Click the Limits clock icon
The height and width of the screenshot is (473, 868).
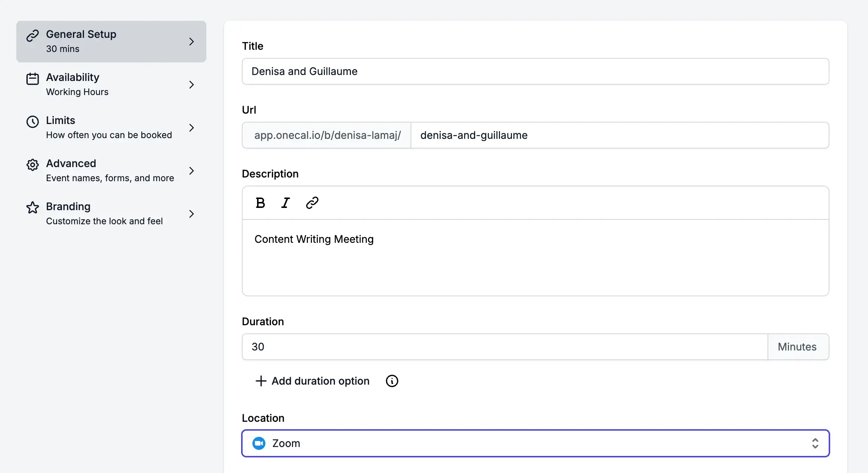pyautogui.click(x=33, y=121)
